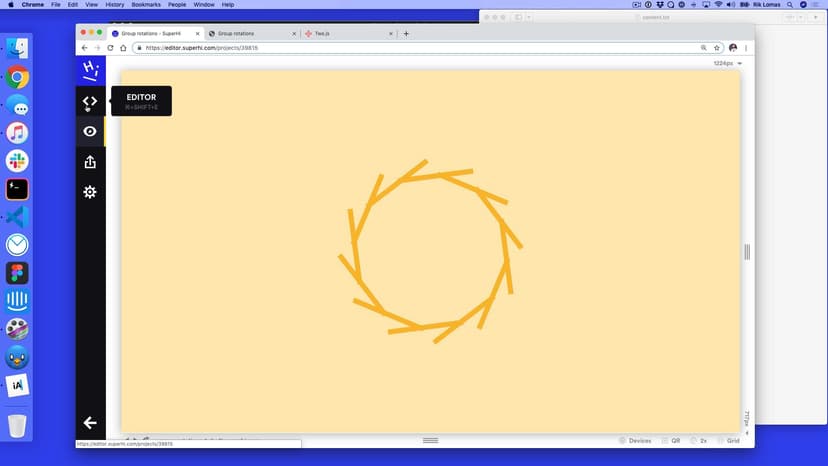
Task: Click the Preview eye icon in sidebar
Action: pos(90,131)
